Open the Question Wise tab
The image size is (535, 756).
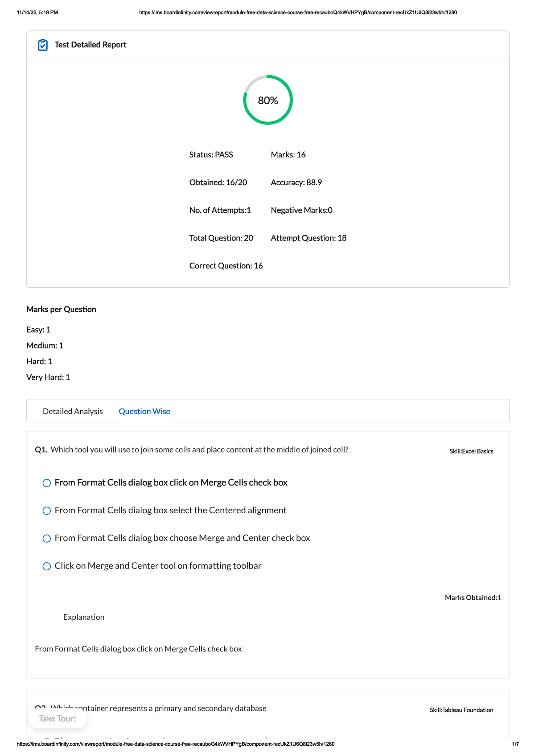click(x=144, y=411)
